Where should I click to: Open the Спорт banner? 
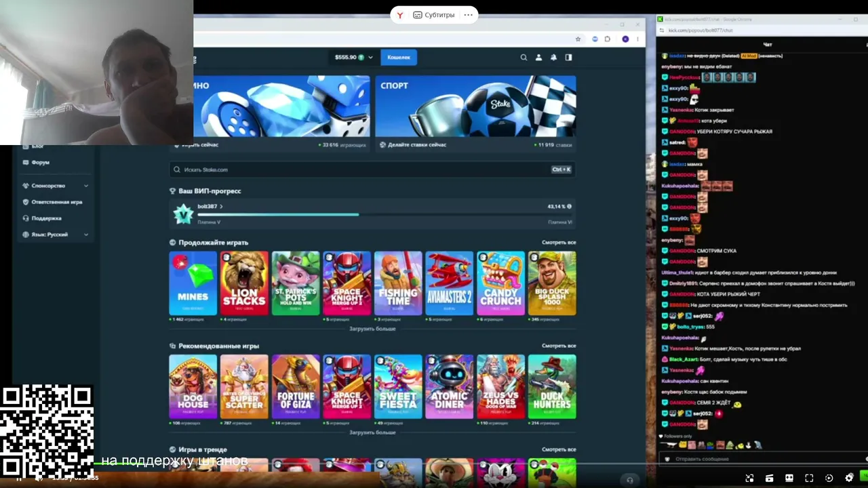475,106
